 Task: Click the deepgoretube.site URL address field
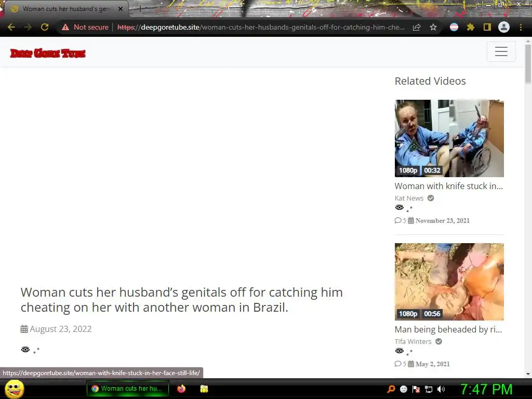261,27
